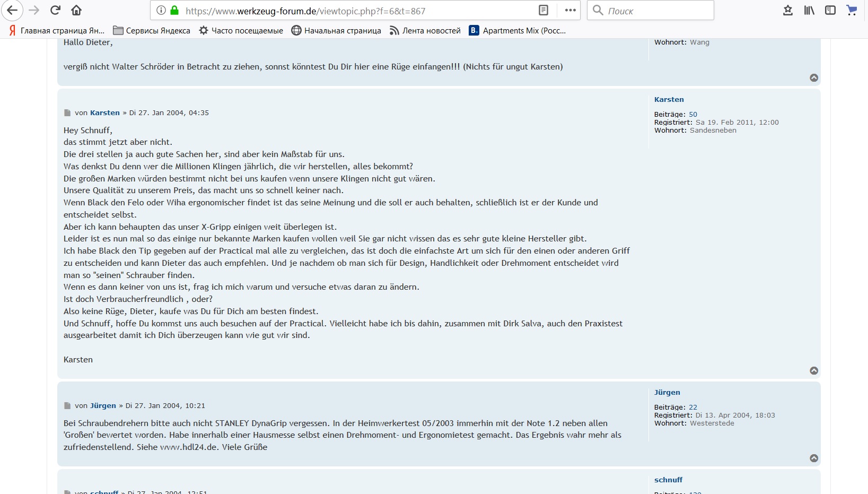Select the date 'Di 27. Jan 2004, 10:21'
868x494 pixels.
point(165,406)
